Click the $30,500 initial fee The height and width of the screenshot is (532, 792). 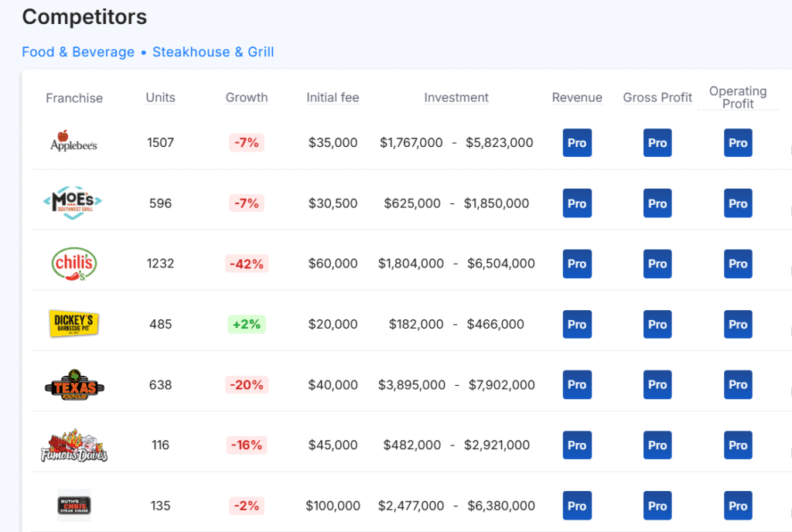point(333,203)
